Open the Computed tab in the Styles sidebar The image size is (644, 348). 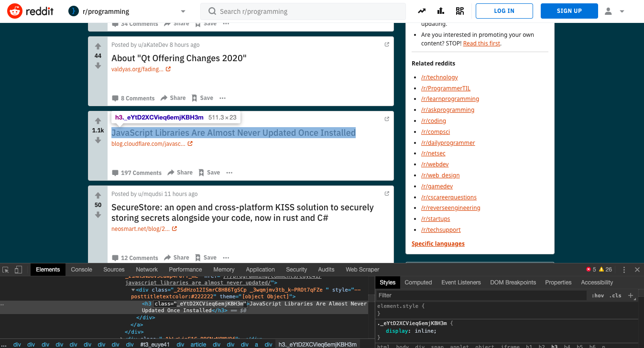pos(418,282)
